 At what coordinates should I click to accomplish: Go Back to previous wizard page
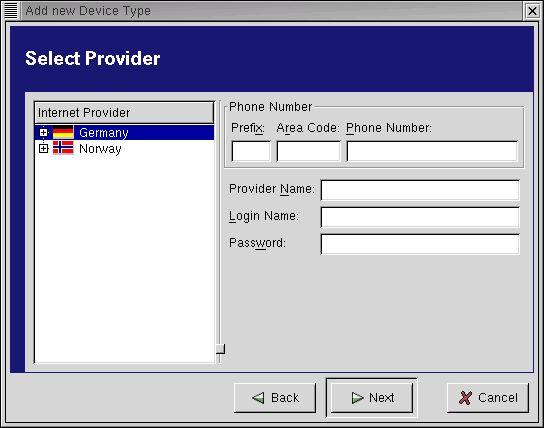click(275, 398)
